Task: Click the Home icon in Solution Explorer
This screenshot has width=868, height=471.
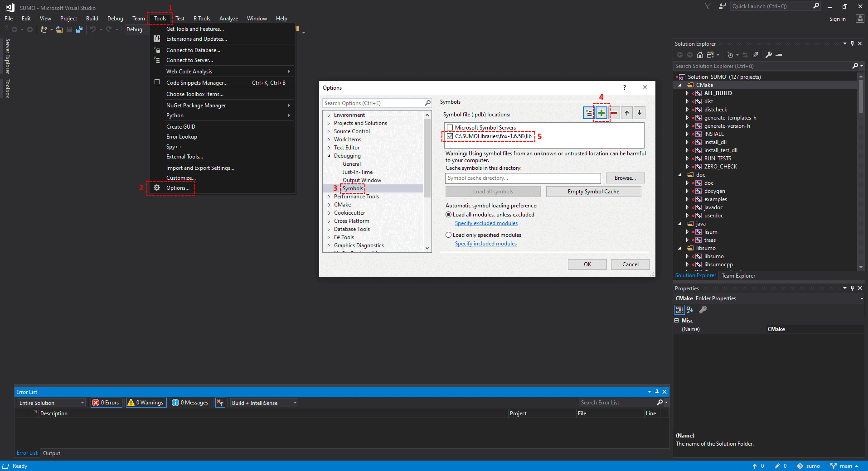Action: [700, 55]
